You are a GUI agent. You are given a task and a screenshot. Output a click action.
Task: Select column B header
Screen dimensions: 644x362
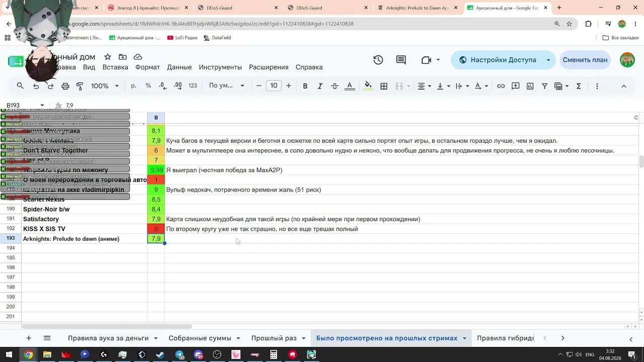click(156, 118)
